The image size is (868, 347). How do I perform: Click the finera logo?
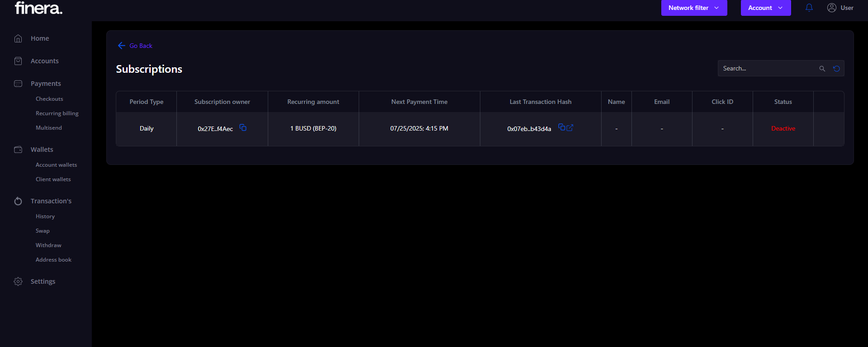click(39, 8)
